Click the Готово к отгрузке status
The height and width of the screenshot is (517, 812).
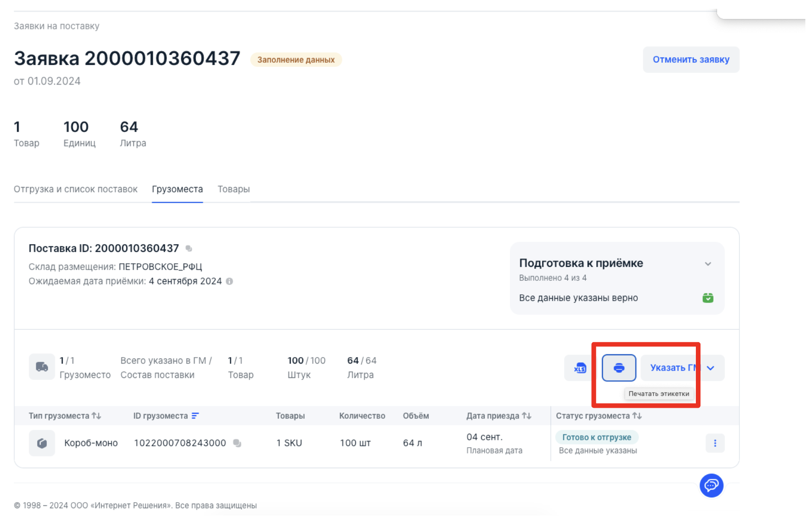(x=596, y=437)
